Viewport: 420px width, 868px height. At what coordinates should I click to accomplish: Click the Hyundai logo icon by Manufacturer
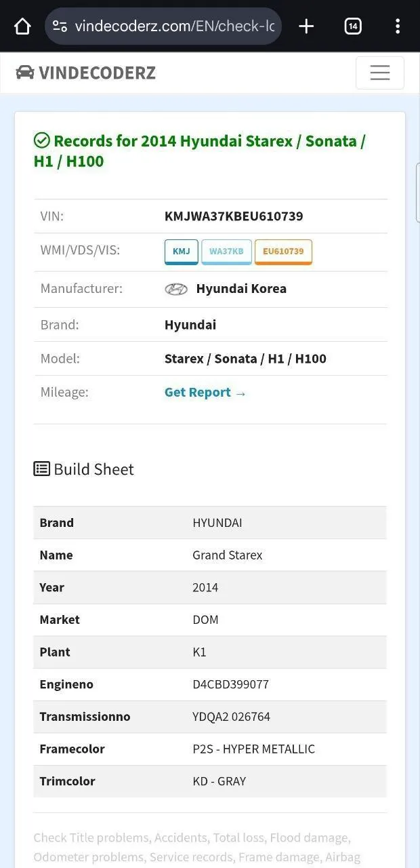point(176,289)
